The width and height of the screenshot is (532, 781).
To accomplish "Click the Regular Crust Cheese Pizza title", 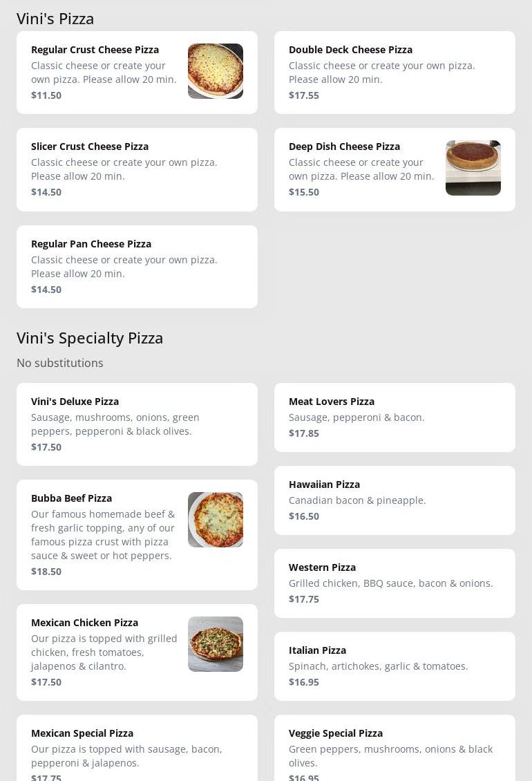I will (x=95, y=50).
